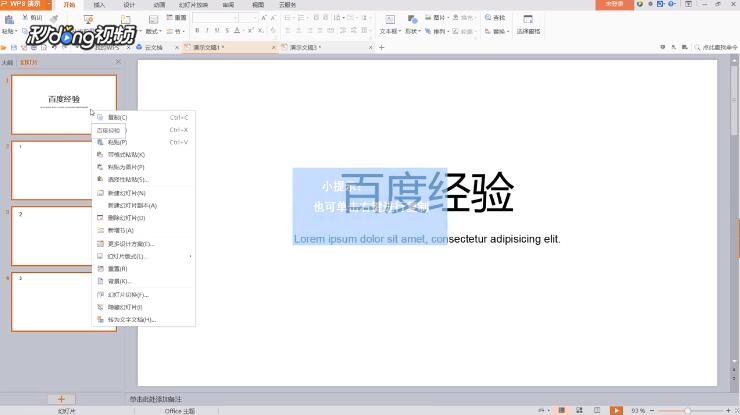Viewport: 740px width, 415px height.
Task: Choose Copy (C) in context menu
Action: [x=143, y=118]
